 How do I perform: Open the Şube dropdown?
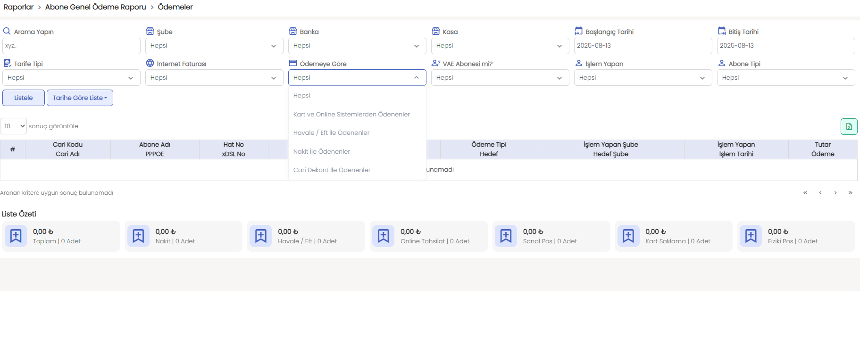pos(214,46)
